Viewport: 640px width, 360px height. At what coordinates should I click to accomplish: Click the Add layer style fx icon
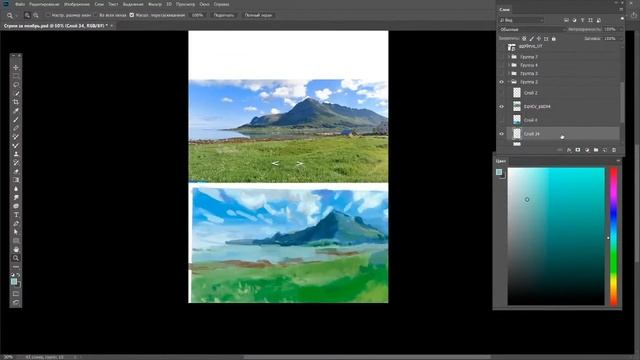569,150
